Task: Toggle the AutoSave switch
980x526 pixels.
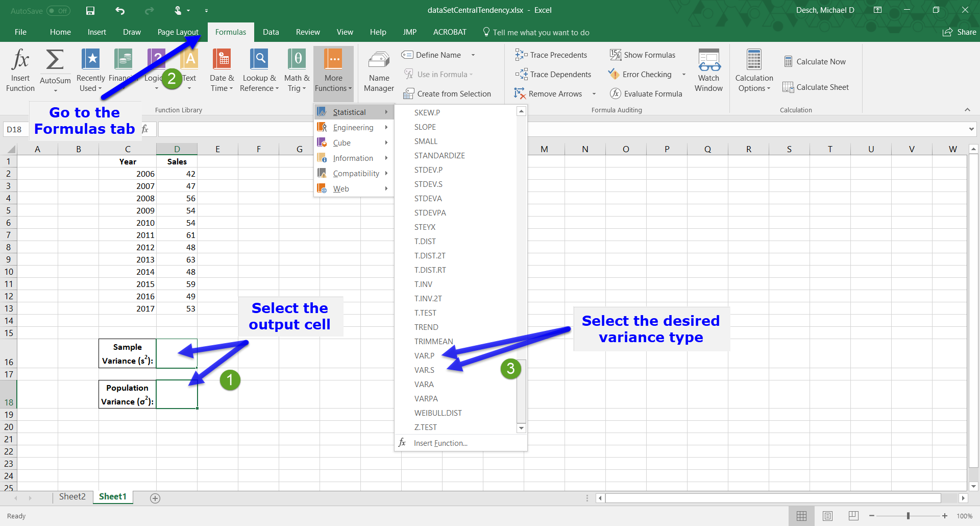Action: point(58,11)
